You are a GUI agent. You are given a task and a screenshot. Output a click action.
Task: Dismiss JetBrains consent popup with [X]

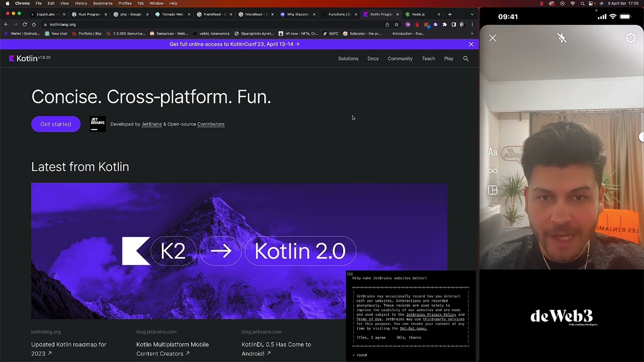[350, 274]
